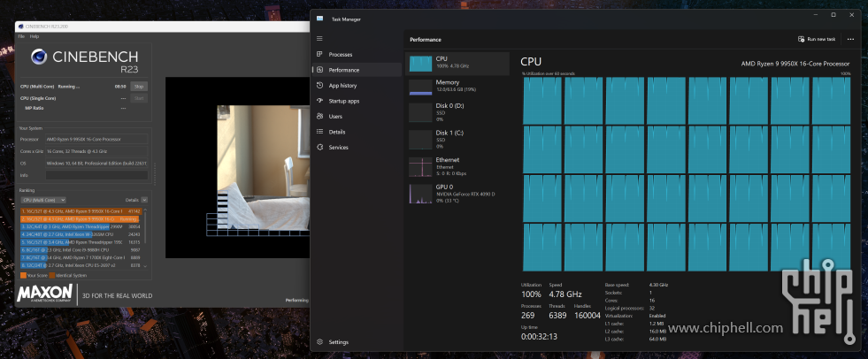Select the Intel Xeon W-3265M ranking row
Image resolution: width=868 pixels, height=359 pixels.
(81, 234)
